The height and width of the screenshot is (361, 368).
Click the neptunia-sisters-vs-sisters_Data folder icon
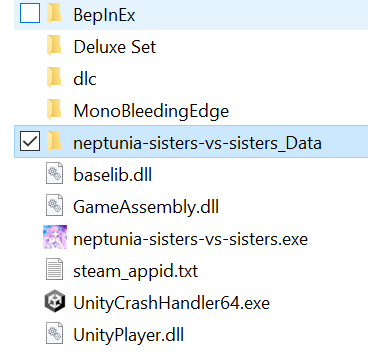pos(54,142)
